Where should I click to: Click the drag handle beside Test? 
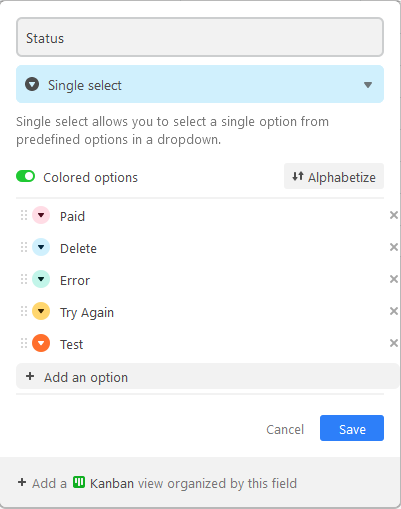[x=24, y=343]
